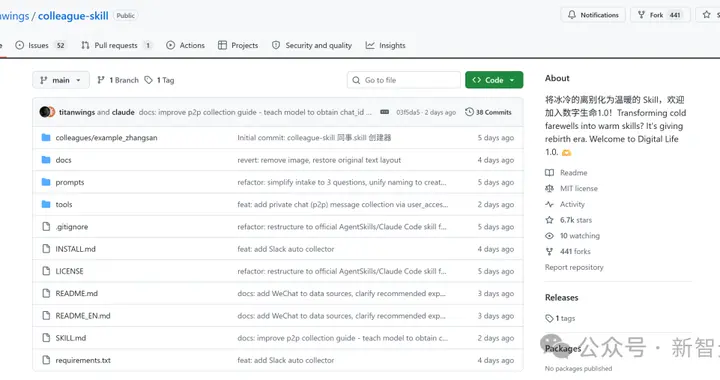720x380 pixels.
Task: Open colleagues/example_zhangsan folder
Action: pos(106,138)
